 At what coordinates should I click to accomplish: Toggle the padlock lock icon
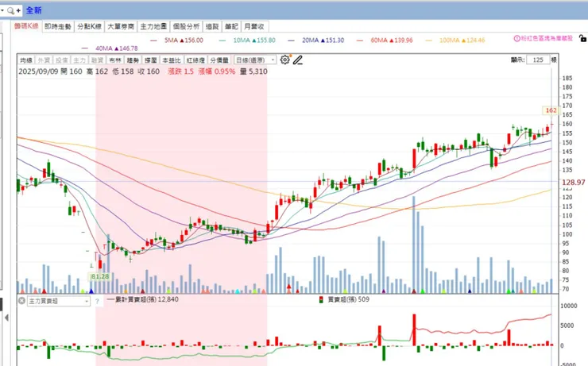pos(582,38)
